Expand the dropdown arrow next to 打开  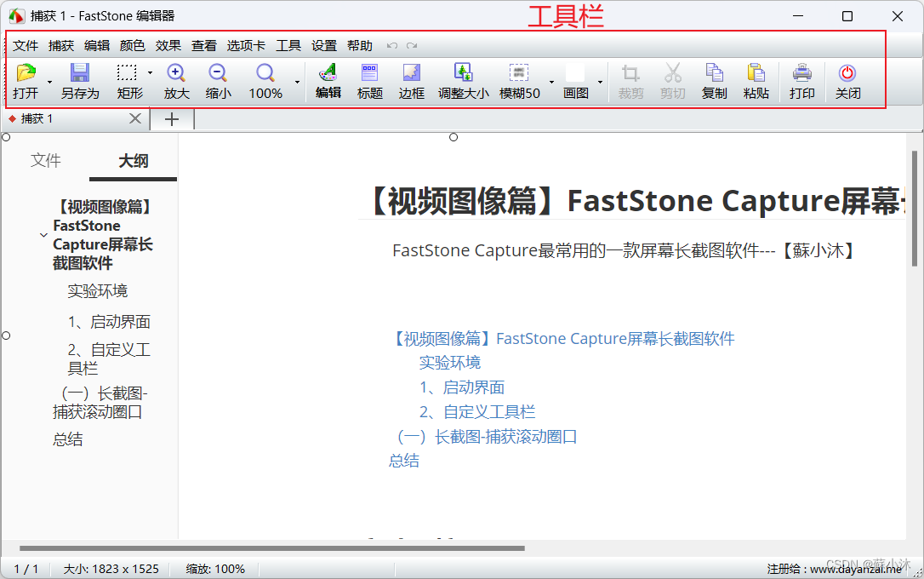(49, 82)
